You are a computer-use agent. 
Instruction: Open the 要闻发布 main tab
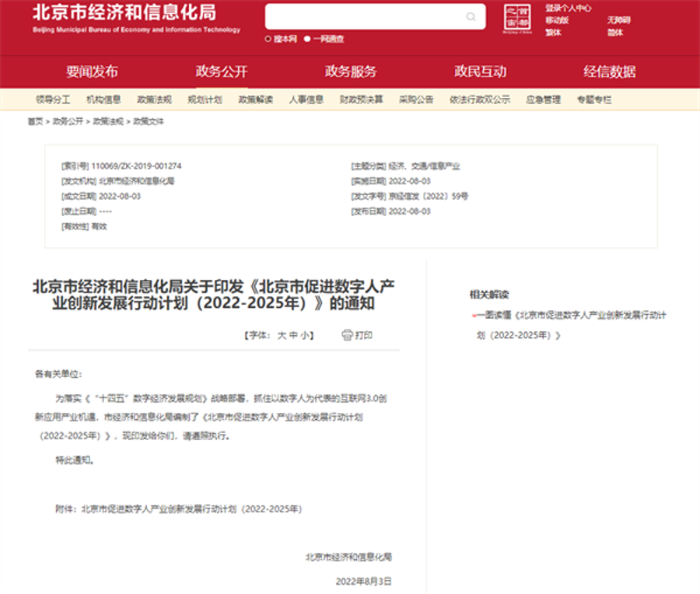tap(92, 72)
